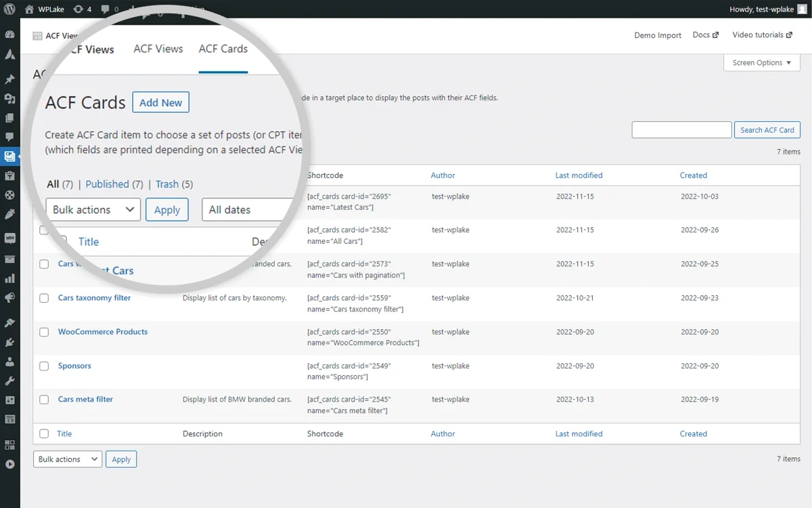Viewport: 812px width, 508px height.
Task: Open the updates icon showing 4
Action: point(78,9)
